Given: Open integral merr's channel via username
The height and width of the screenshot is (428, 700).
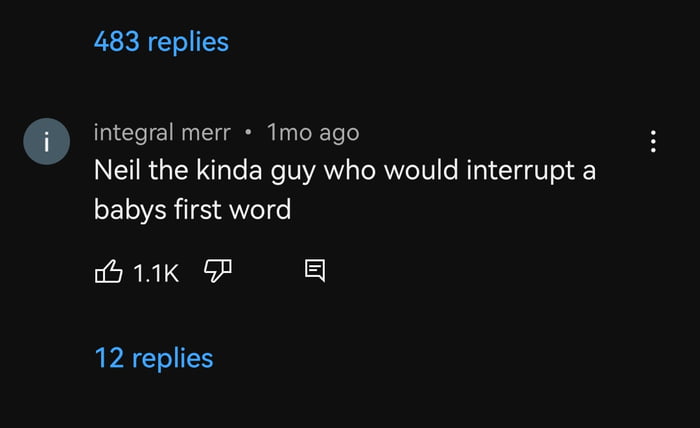Looking at the screenshot, I should [162, 133].
